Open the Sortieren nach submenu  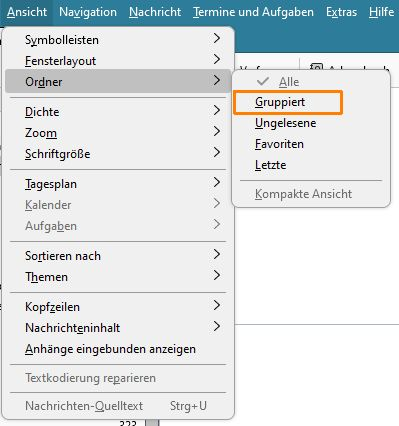pyautogui.click(x=118, y=256)
